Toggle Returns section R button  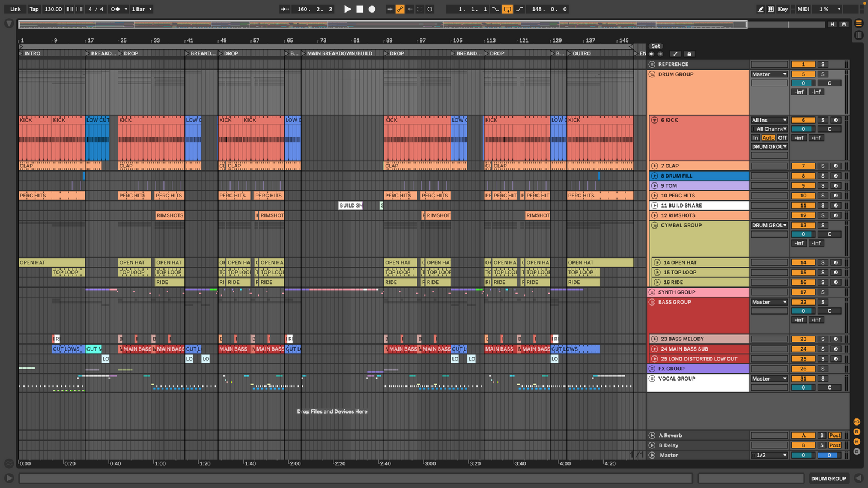click(x=857, y=432)
